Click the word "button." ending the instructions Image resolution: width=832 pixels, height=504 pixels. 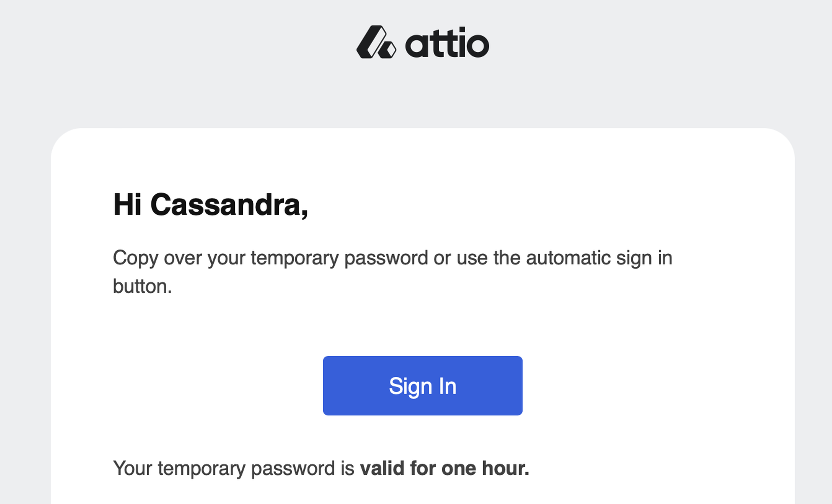[x=142, y=287]
